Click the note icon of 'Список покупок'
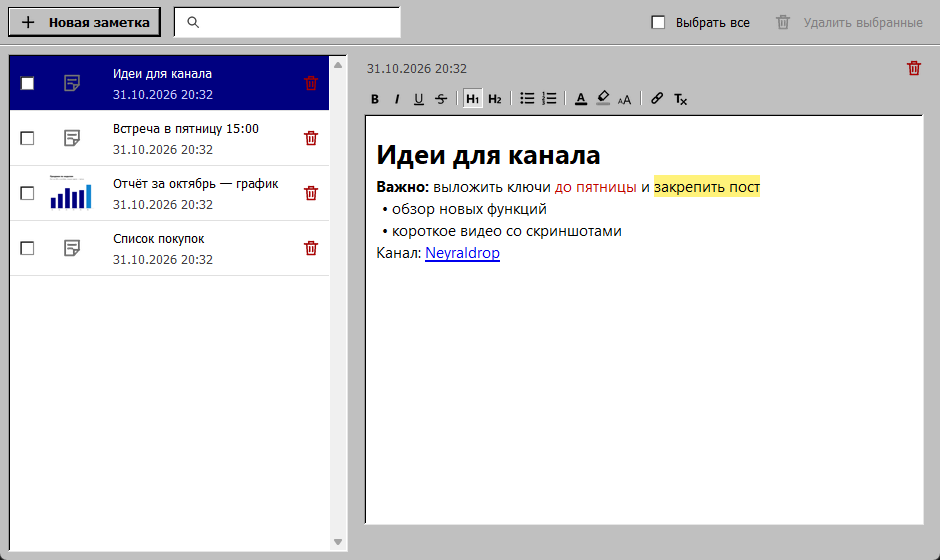Viewport: 940px width, 560px height. pyautogui.click(x=72, y=248)
